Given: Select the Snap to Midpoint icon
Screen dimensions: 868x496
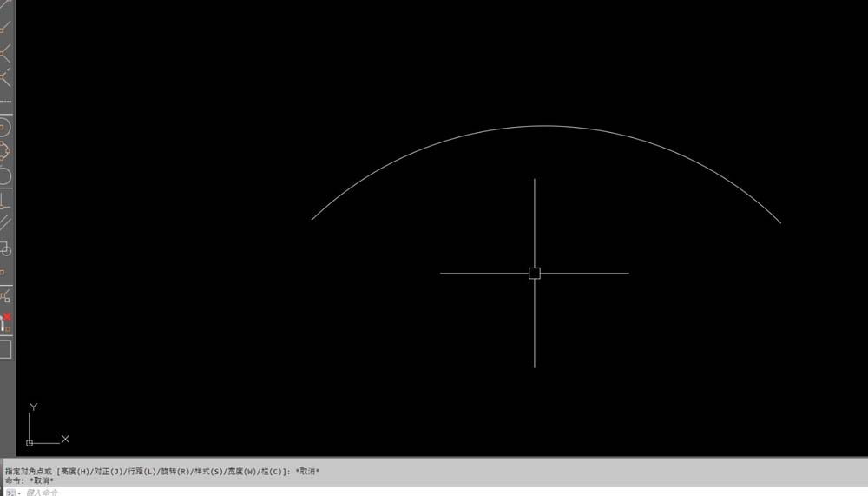Looking at the screenshot, I should pyautogui.click(x=5, y=27).
